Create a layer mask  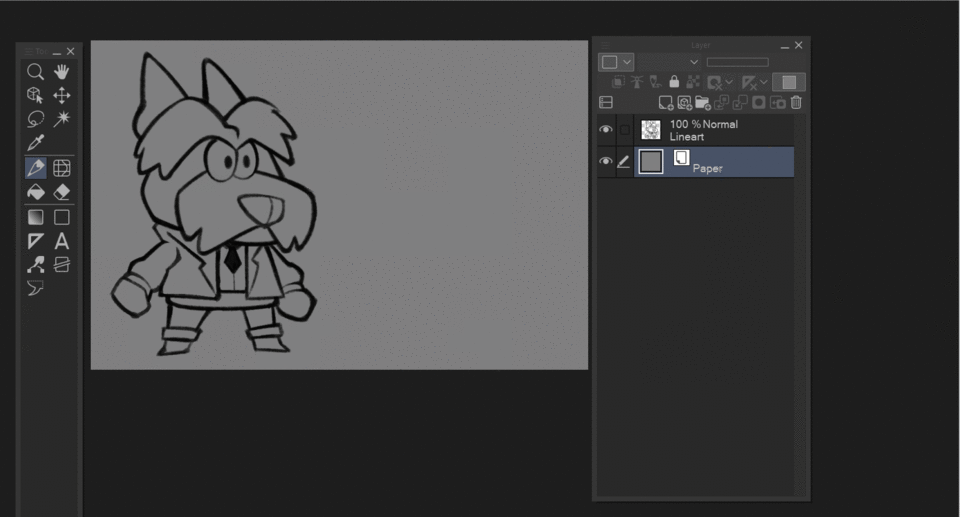759,102
